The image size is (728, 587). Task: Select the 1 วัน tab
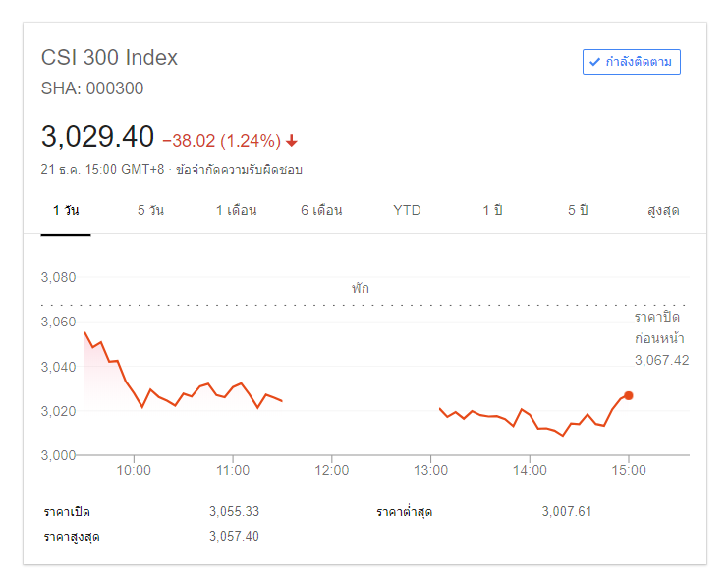click(x=66, y=211)
